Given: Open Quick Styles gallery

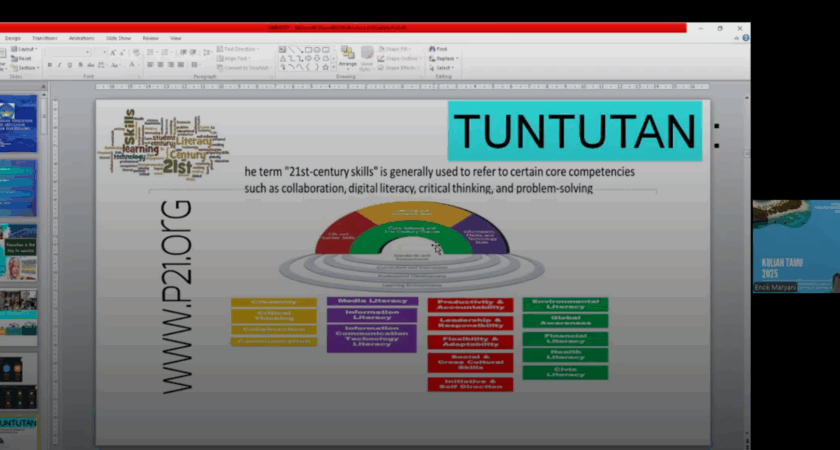Looking at the screenshot, I should click(x=367, y=59).
